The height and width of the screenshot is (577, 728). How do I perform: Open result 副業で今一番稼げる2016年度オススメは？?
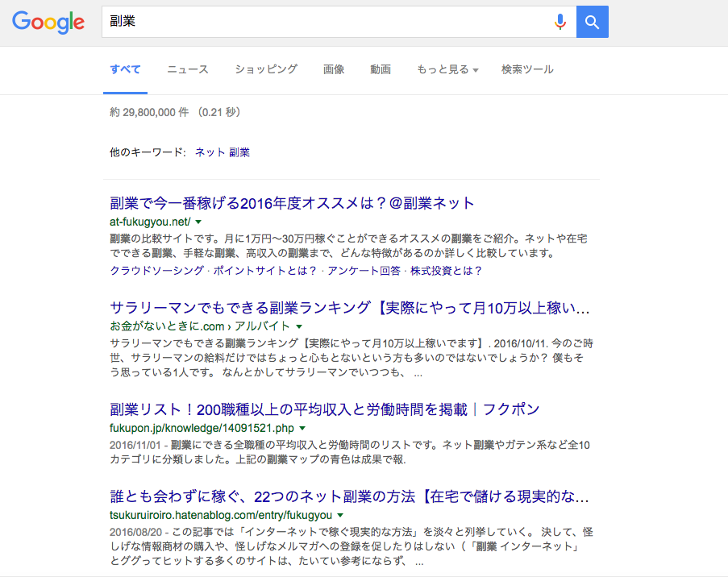292,203
